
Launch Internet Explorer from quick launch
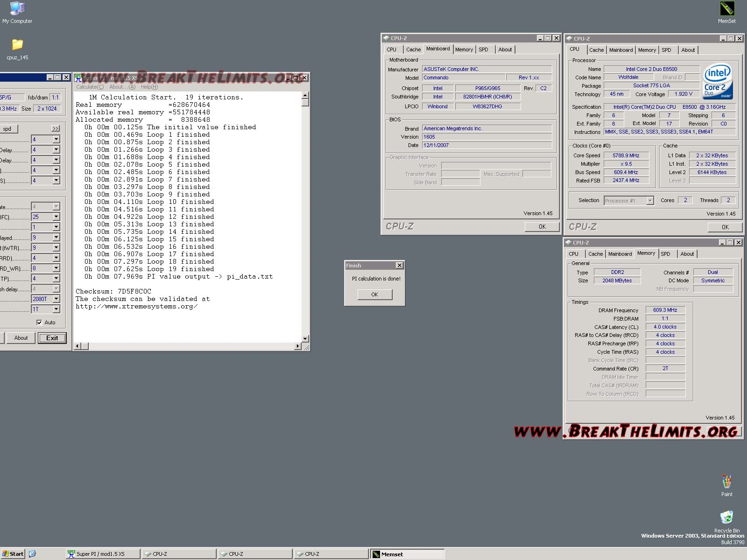pos(32,554)
